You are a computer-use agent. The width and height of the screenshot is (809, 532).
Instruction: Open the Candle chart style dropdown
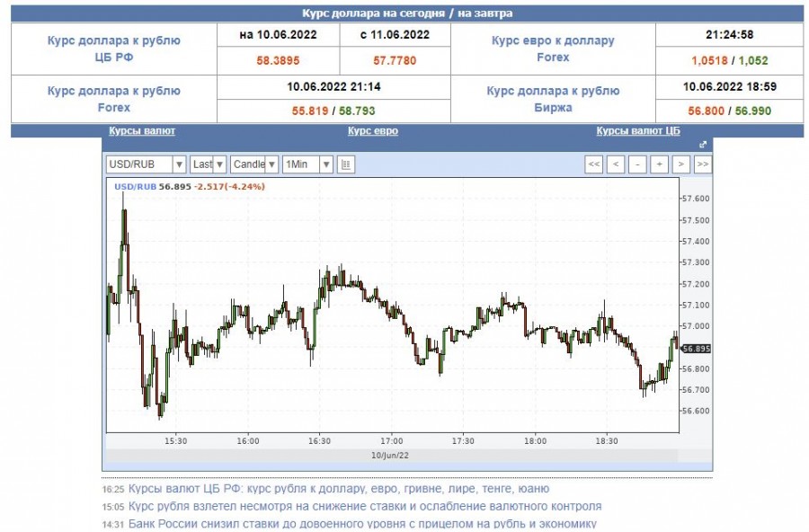[254, 164]
